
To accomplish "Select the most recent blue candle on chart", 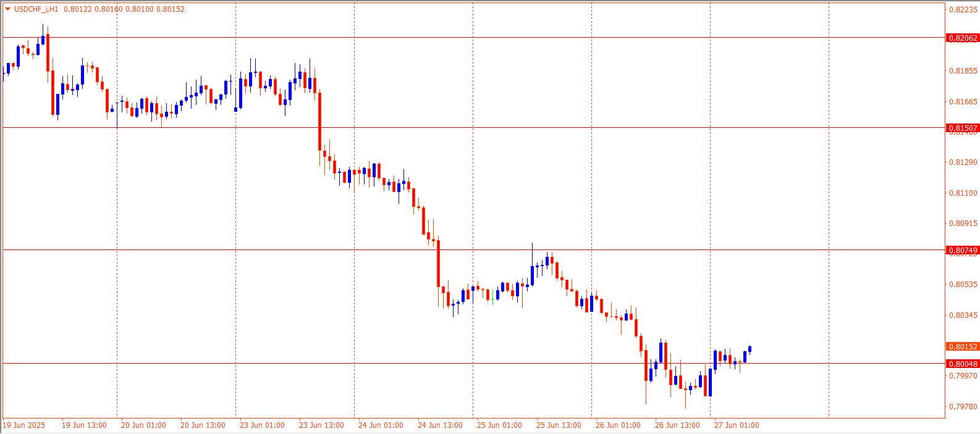I will coord(750,349).
